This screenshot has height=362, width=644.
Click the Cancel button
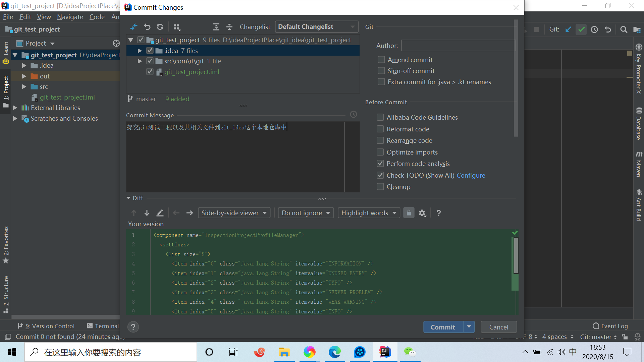pyautogui.click(x=499, y=327)
